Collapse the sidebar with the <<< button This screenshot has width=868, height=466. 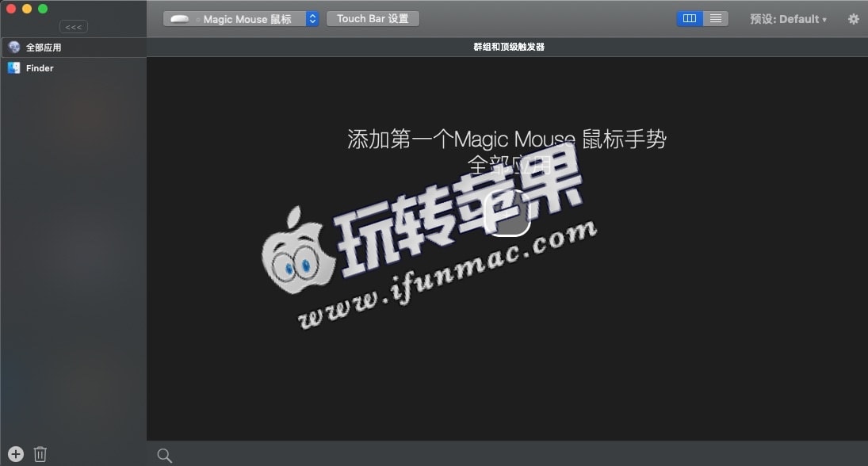[73, 27]
